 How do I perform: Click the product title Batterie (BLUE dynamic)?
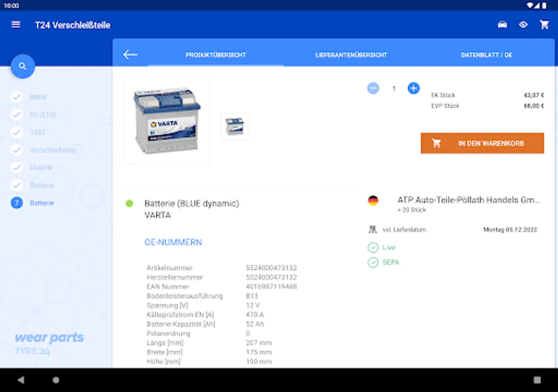(192, 203)
